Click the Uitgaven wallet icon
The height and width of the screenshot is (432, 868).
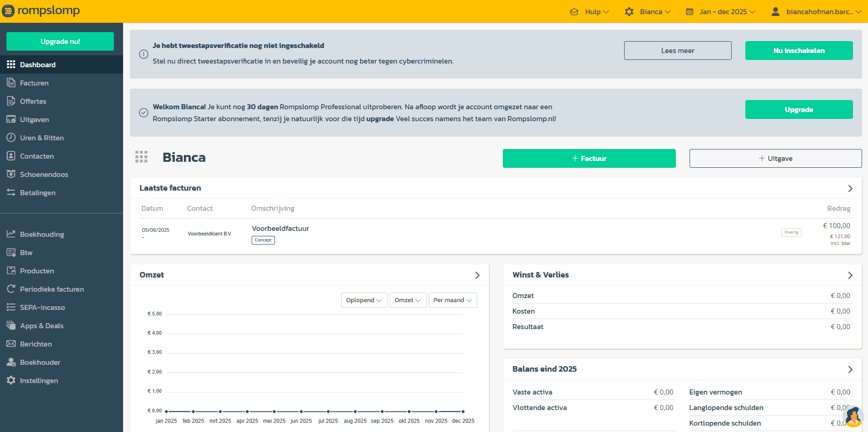pos(11,119)
